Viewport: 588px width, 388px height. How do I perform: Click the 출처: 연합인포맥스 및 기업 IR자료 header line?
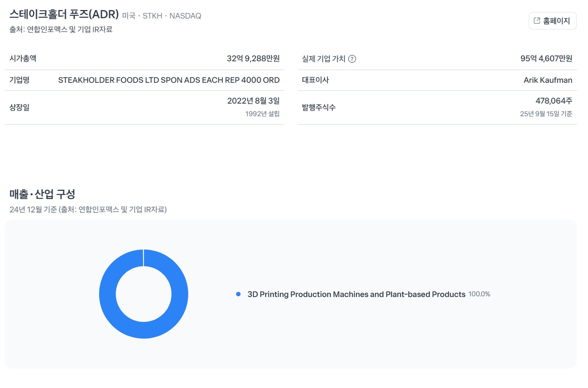[x=61, y=29]
